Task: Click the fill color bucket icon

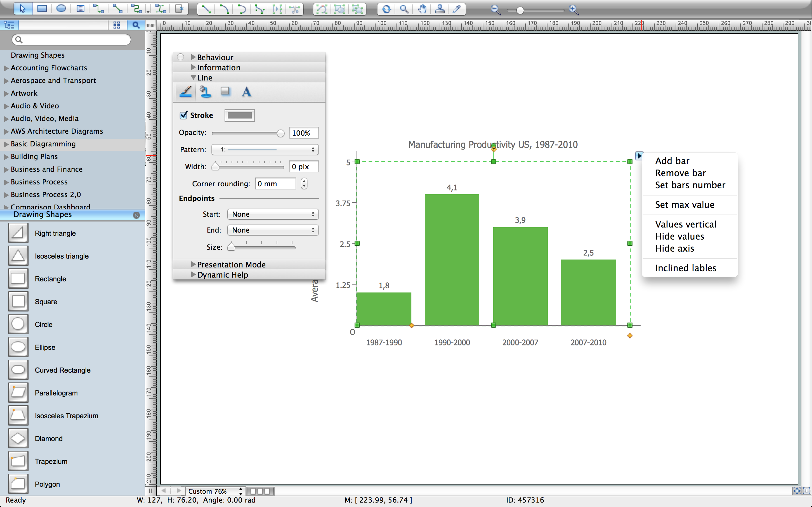Action: (205, 92)
